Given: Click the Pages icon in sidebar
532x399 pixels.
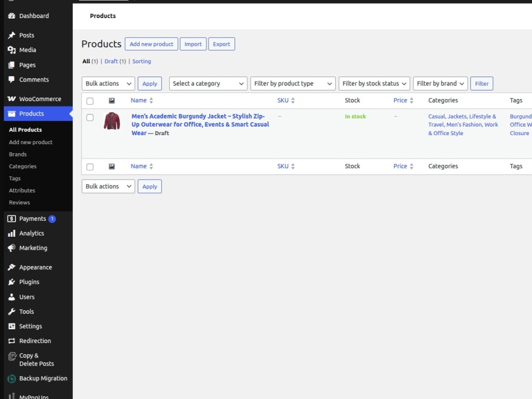Looking at the screenshot, I should coord(12,65).
